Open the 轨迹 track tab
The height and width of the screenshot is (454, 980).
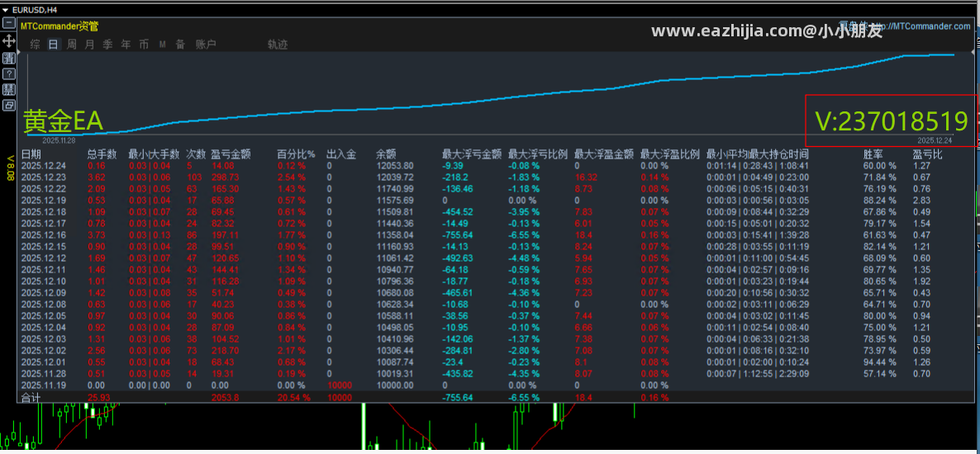point(278,45)
